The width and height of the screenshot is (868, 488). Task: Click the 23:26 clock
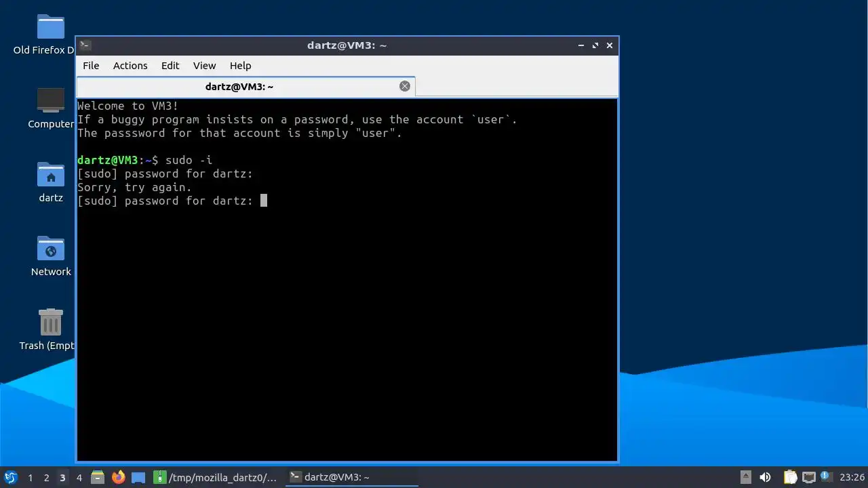(x=852, y=477)
